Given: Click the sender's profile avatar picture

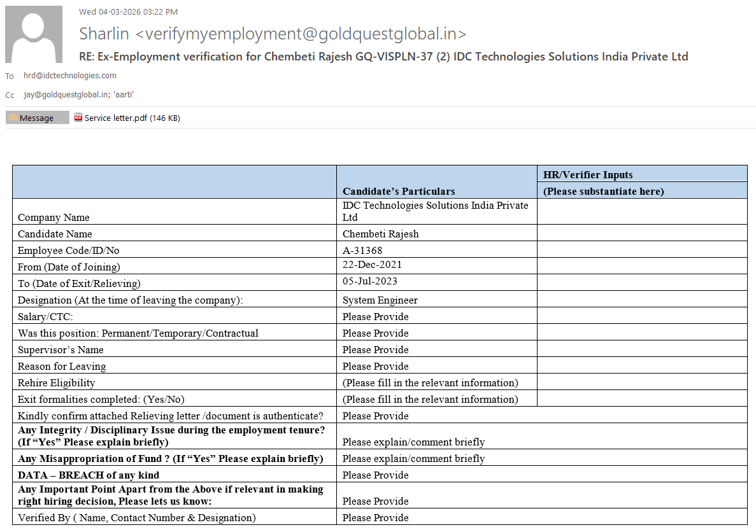Looking at the screenshot, I should click(34, 34).
